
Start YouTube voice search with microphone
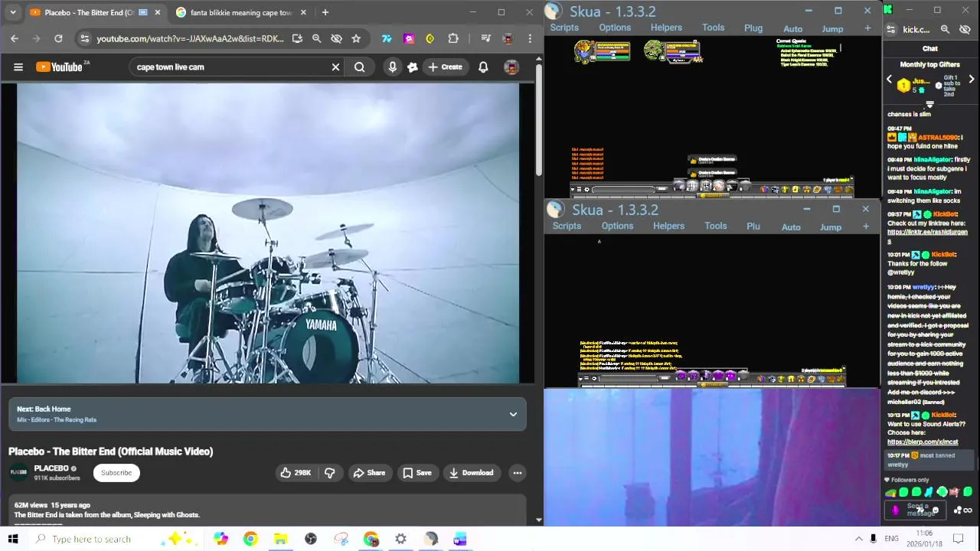392,67
